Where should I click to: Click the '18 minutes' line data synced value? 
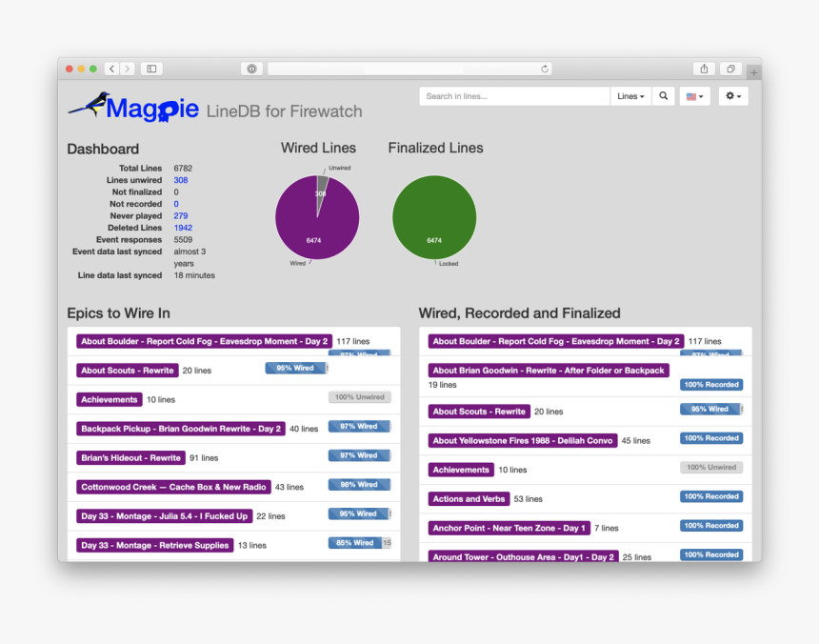(x=194, y=275)
